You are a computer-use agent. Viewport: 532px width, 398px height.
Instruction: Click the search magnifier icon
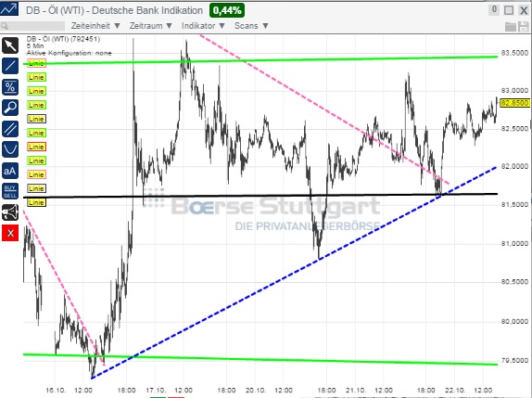coord(5,26)
